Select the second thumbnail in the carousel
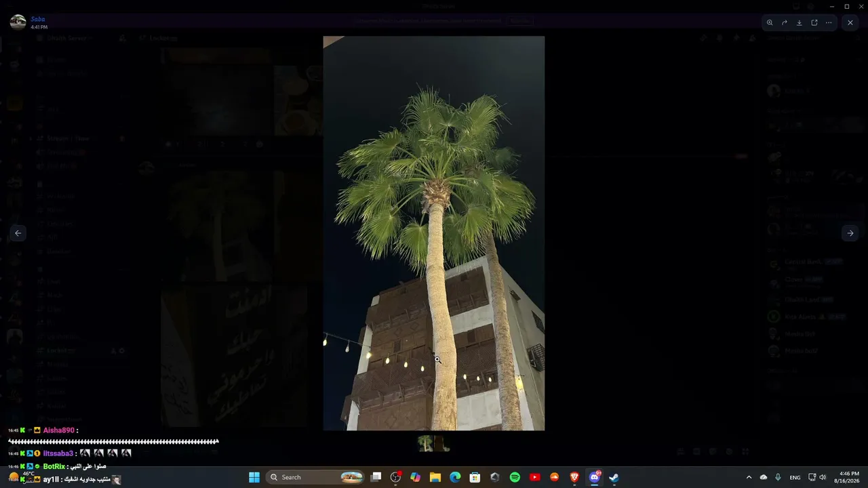This screenshot has width=868, height=488. coord(442,443)
